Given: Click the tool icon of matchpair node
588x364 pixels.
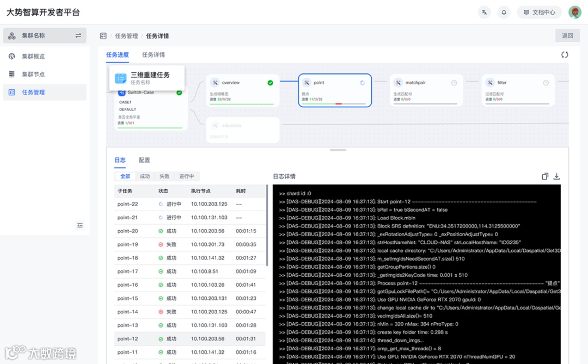Looking at the screenshot, I should (398, 83).
